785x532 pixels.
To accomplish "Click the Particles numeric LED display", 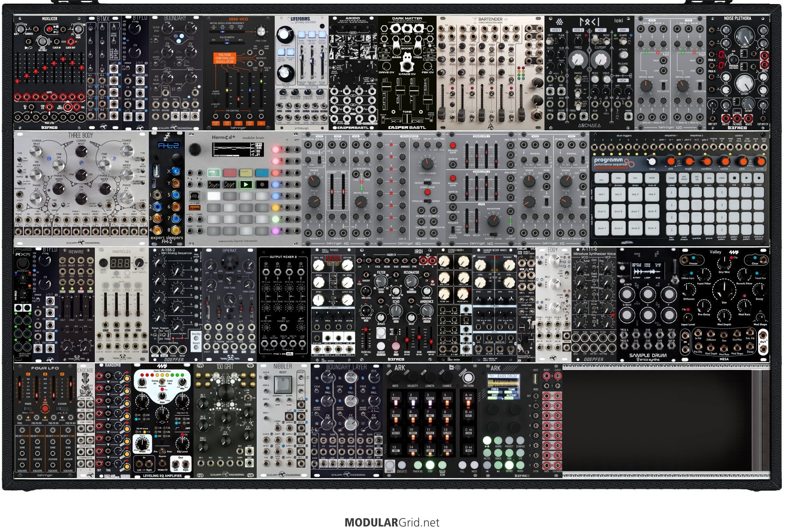I will (121, 263).
